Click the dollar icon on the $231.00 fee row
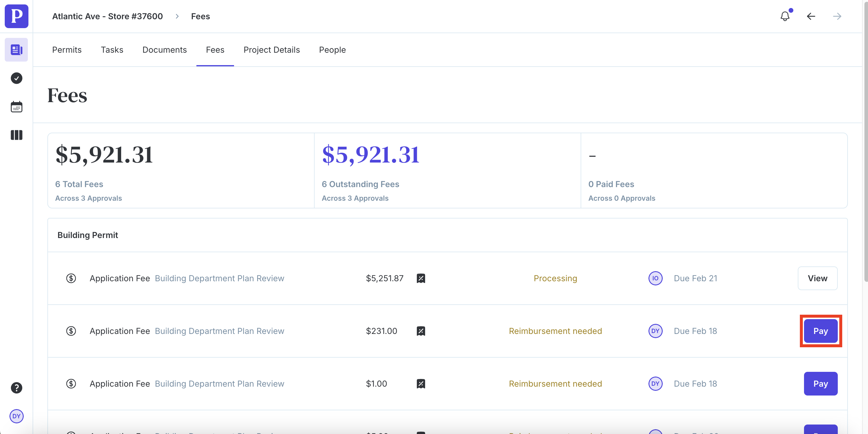Screen dimensions: 868x434 click(x=71, y=331)
